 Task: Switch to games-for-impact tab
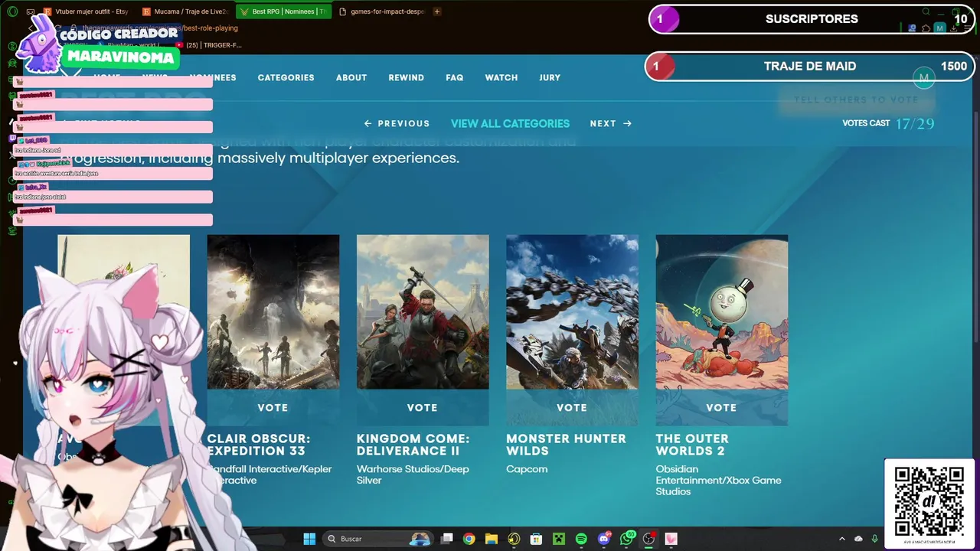tap(381, 11)
